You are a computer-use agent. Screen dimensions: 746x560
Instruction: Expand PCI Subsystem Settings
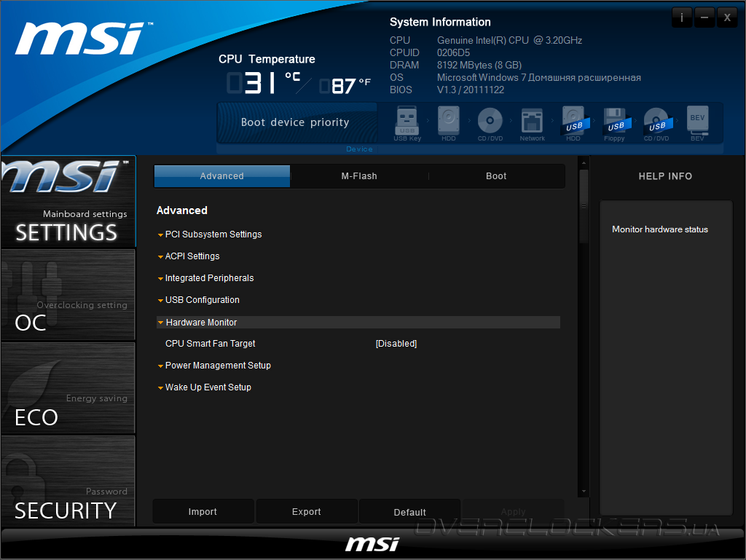coord(210,234)
